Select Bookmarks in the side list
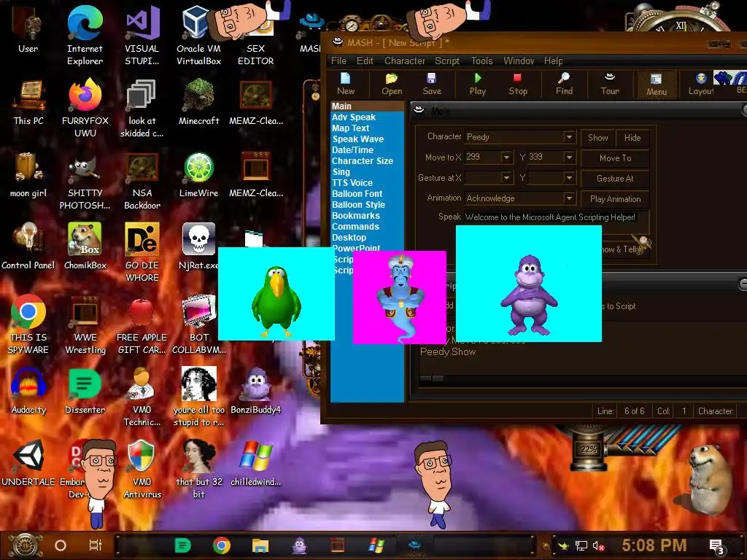 click(368, 216)
